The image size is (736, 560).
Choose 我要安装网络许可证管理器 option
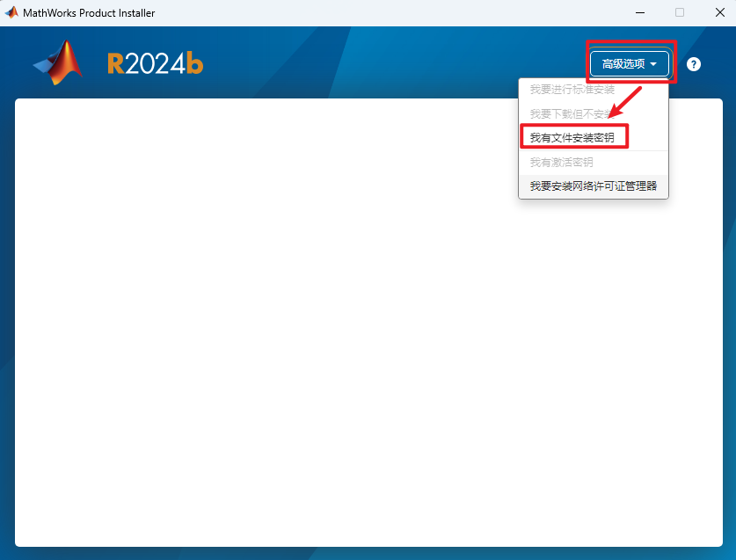pos(593,186)
